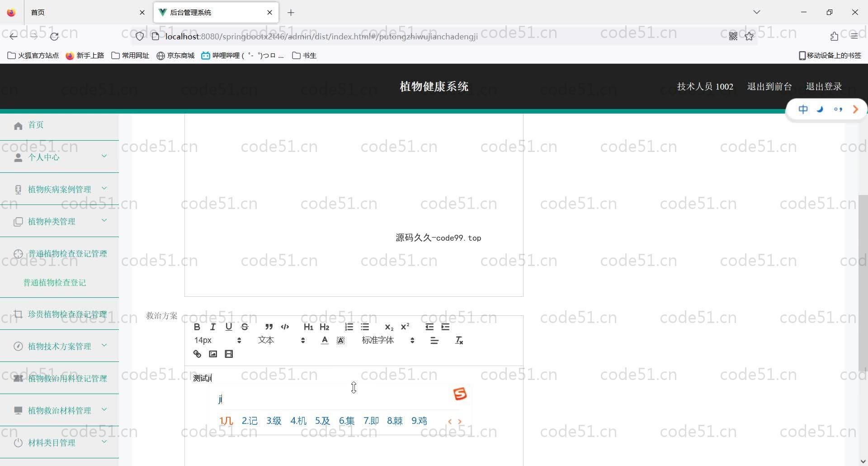The image size is (868, 466).
Task: Toggle strikethrough formatting
Action: tap(245, 327)
